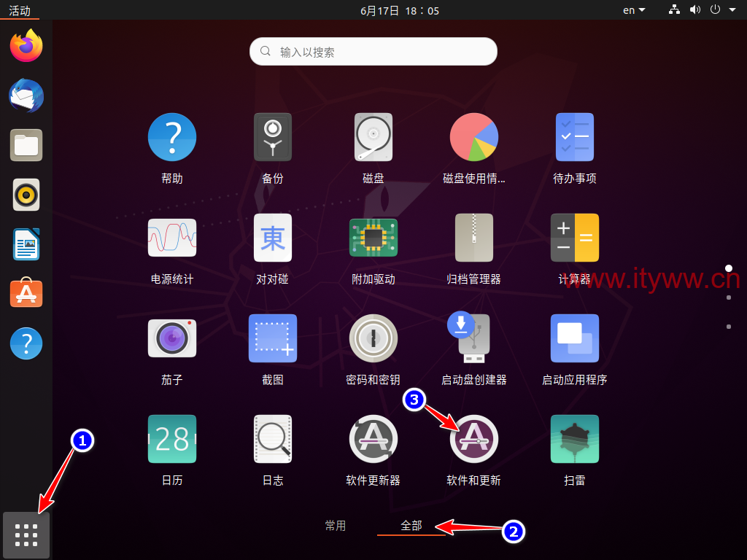The image size is (747, 560).
Task: Open the Files manager in the dock
Action: tap(26, 145)
